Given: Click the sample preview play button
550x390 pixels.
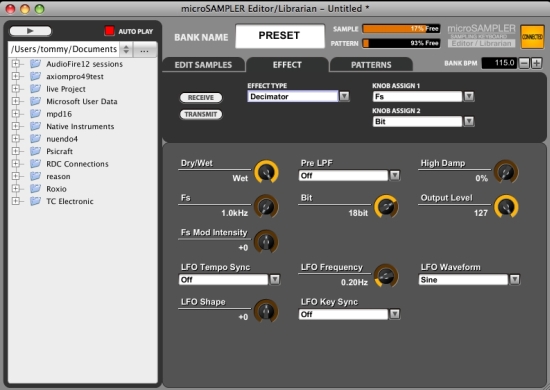Looking at the screenshot, I should point(30,31).
